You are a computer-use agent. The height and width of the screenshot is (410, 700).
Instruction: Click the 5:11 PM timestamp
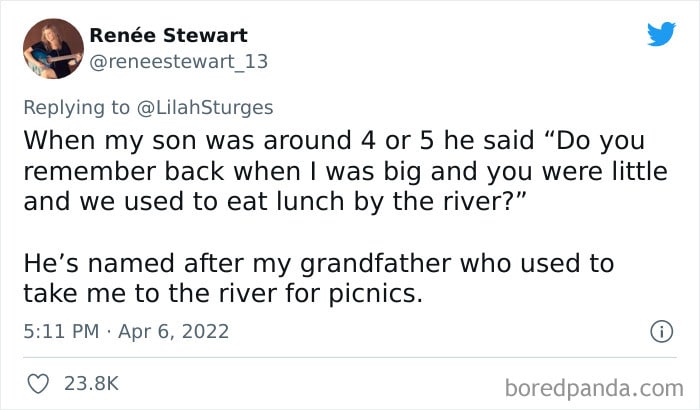coord(61,331)
